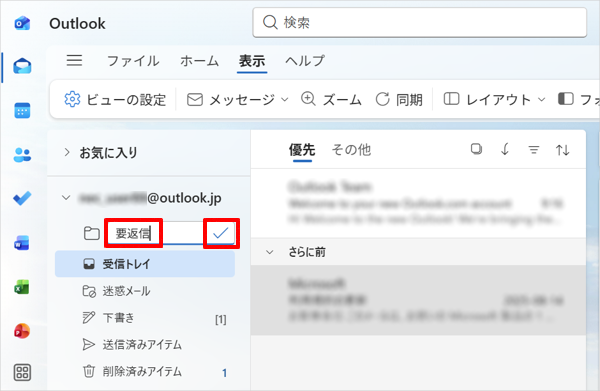The height and width of the screenshot is (391, 600).
Task: Confirm folder name with checkmark button
Action: click(221, 233)
